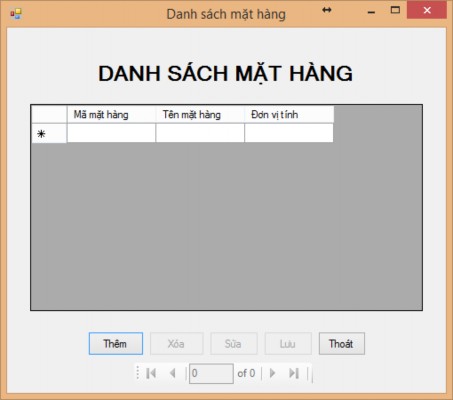Screen dimensions: 453x400
Task: Click the record position field in navigator
Action: [211, 373]
